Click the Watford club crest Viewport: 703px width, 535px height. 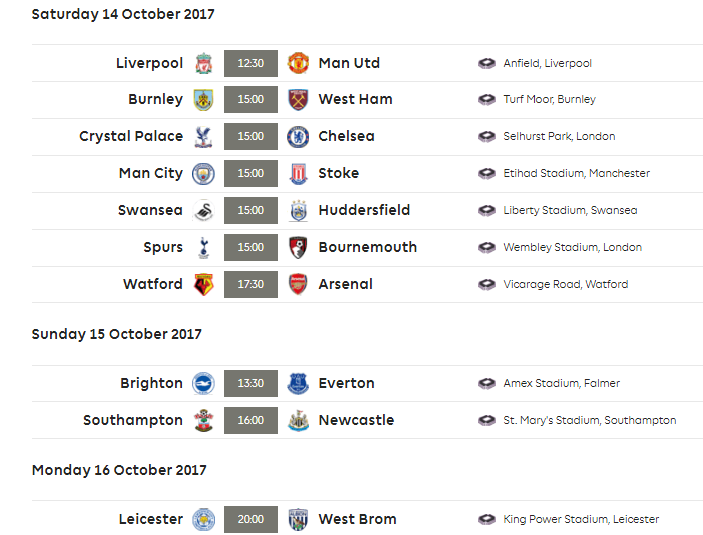[x=204, y=284]
